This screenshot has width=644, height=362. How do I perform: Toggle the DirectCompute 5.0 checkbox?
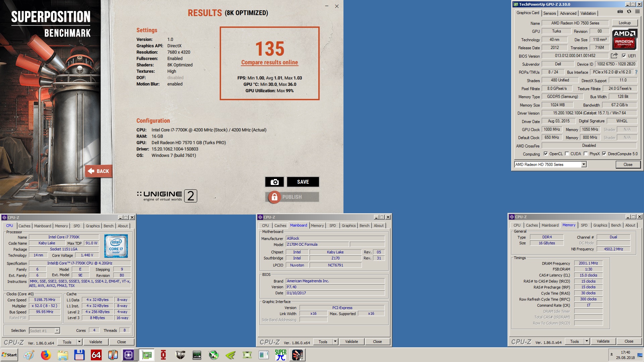point(604,154)
